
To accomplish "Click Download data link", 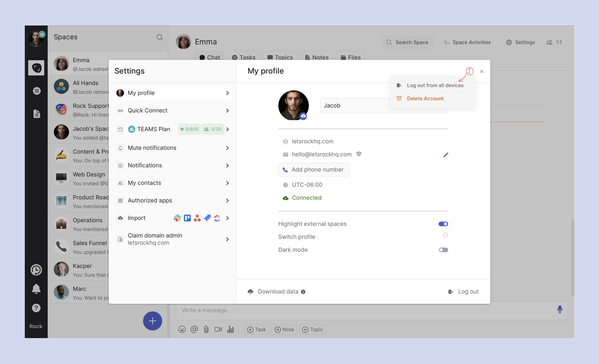I will point(278,292).
